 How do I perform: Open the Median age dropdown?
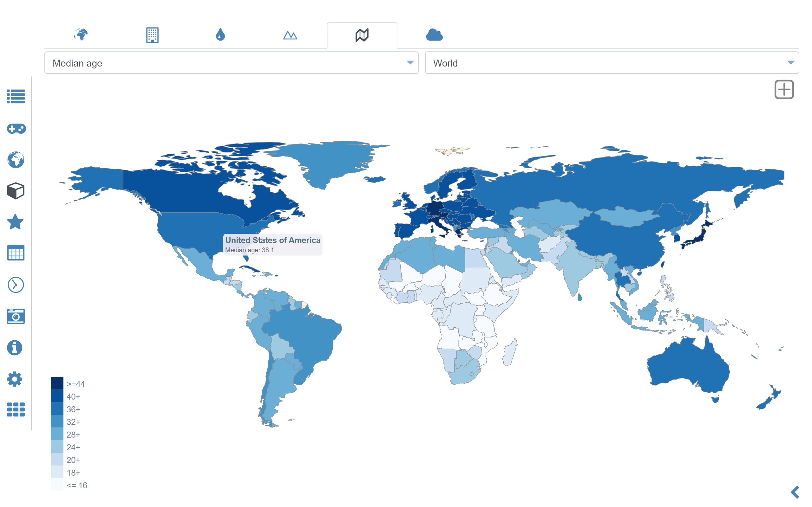pyautogui.click(x=410, y=63)
